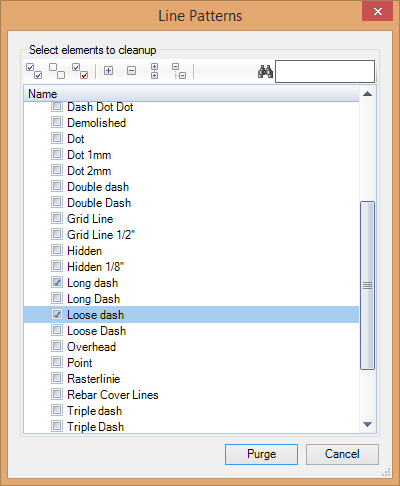Tick the Grid Line 1/2" checkbox
The width and height of the screenshot is (400, 486).
(57, 234)
